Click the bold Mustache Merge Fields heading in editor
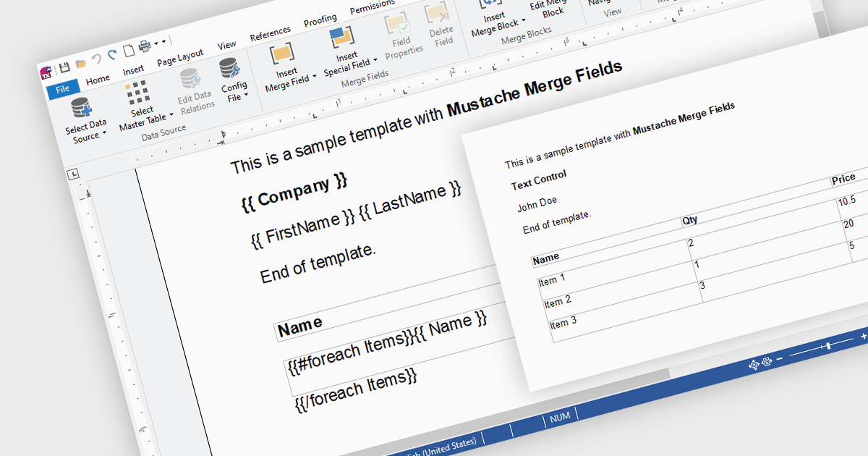 tap(535, 88)
